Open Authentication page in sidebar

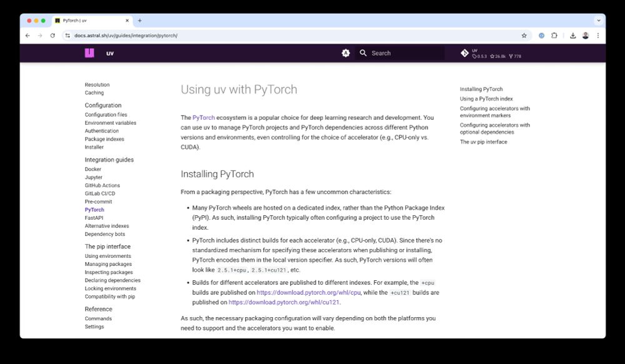[102, 130]
